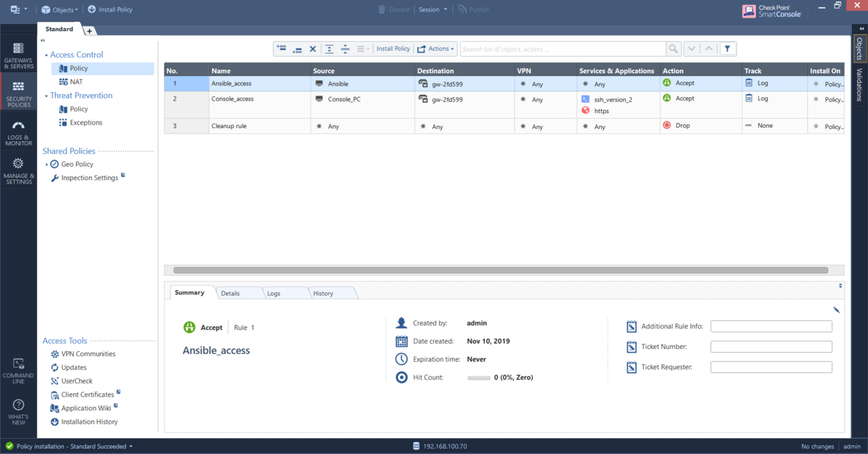Expand the Geo Policy tree node

(x=46, y=164)
